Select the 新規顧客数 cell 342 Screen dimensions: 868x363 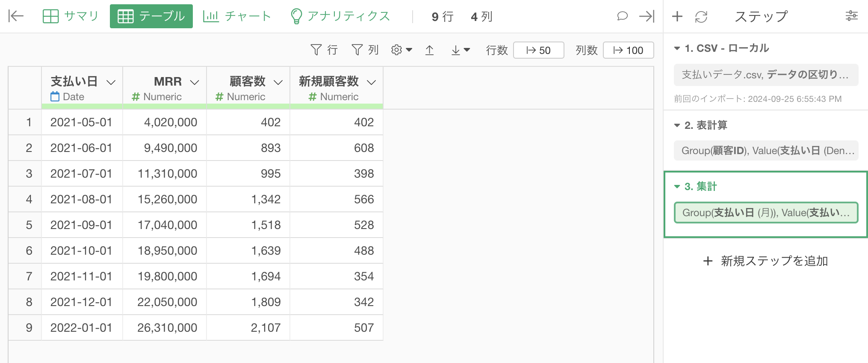pyautogui.click(x=337, y=302)
